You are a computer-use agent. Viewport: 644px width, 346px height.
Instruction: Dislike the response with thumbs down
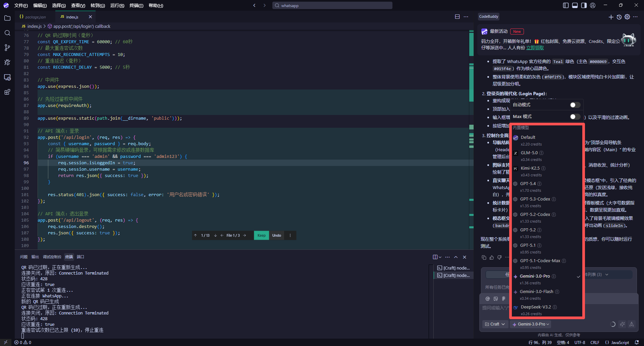pos(499,257)
